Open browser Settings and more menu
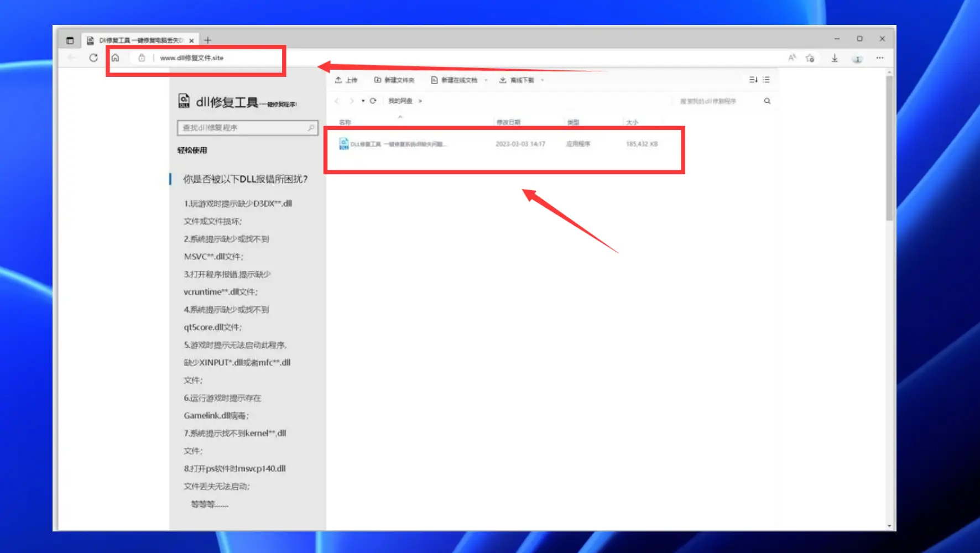This screenshot has width=980, height=553. [x=880, y=58]
